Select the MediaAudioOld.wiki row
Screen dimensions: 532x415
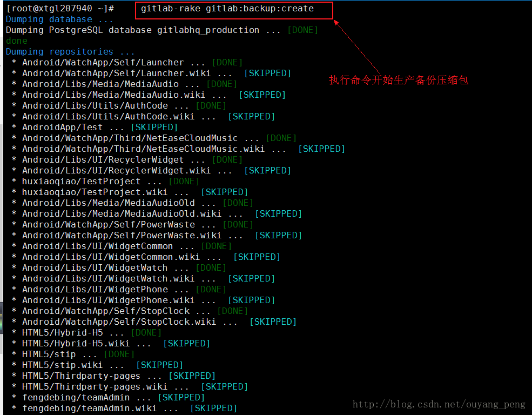(157, 214)
